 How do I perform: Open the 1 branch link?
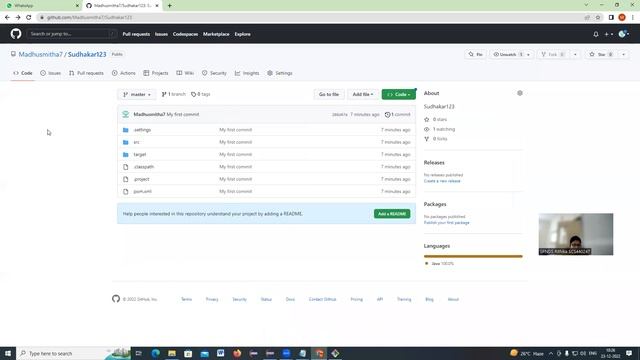click(x=173, y=94)
